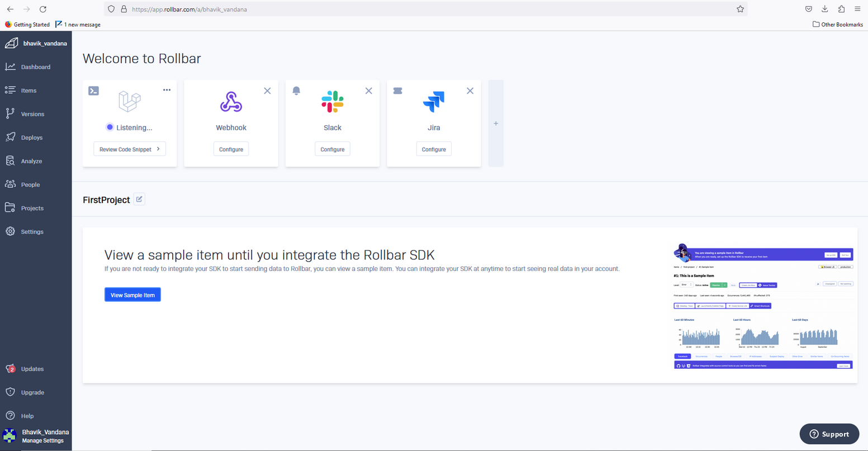The image size is (868, 451).
Task: Open the Support chat button
Action: (829, 434)
